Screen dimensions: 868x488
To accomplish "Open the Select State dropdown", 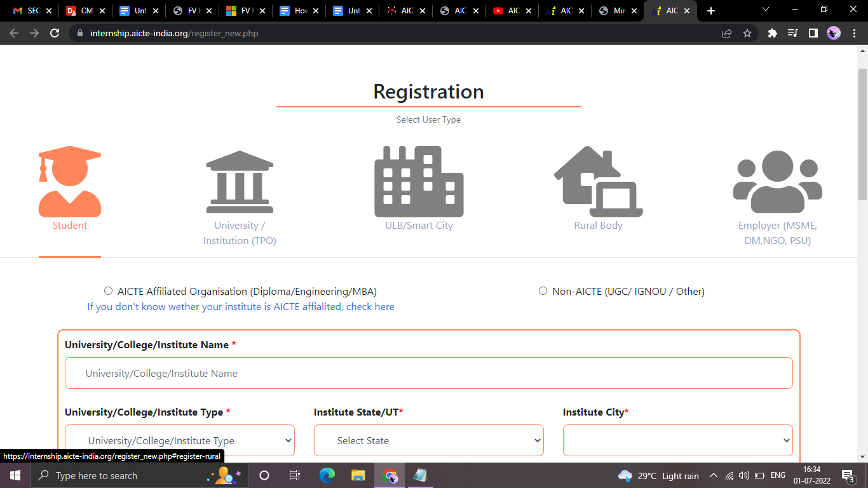I will [x=429, y=440].
